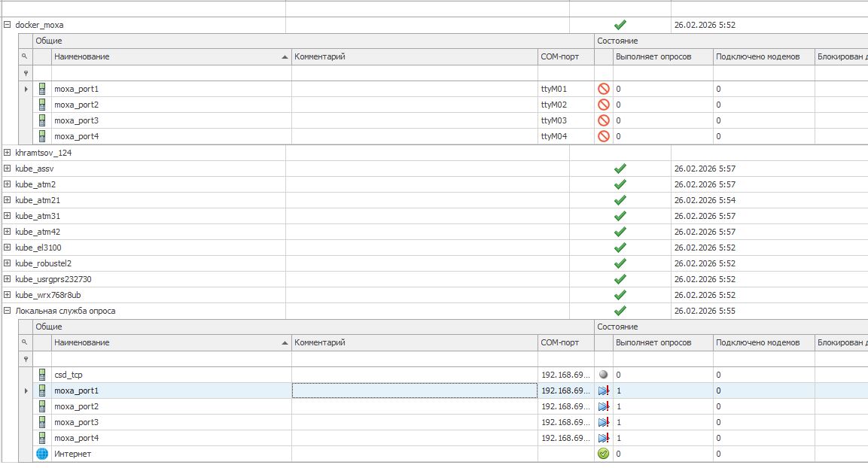Click the green status icon in Интернет row
The width and height of the screenshot is (868, 468).
tap(603, 454)
